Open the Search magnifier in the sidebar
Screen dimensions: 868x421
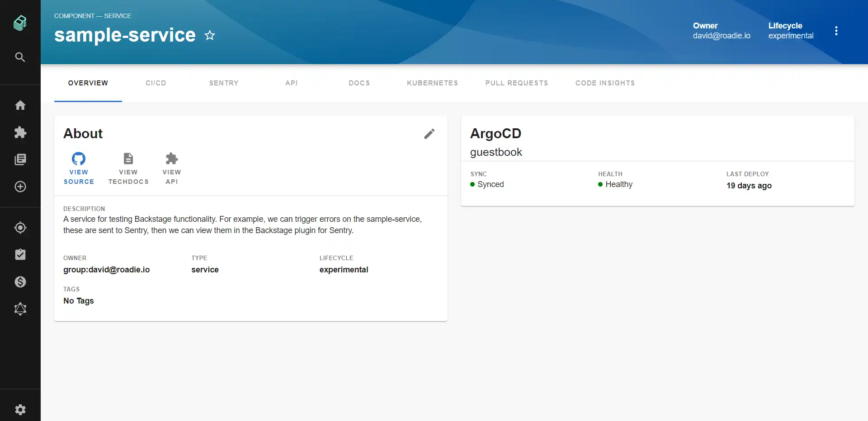20,57
